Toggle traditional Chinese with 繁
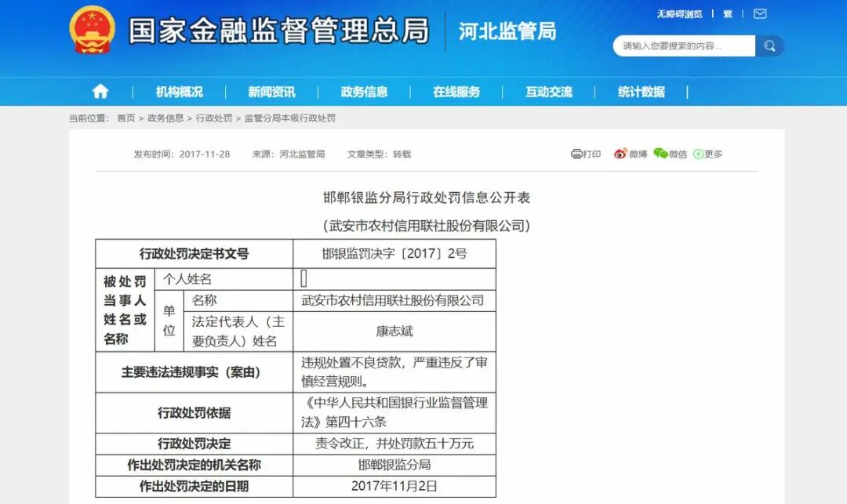847x504 pixels. [727, 14]
